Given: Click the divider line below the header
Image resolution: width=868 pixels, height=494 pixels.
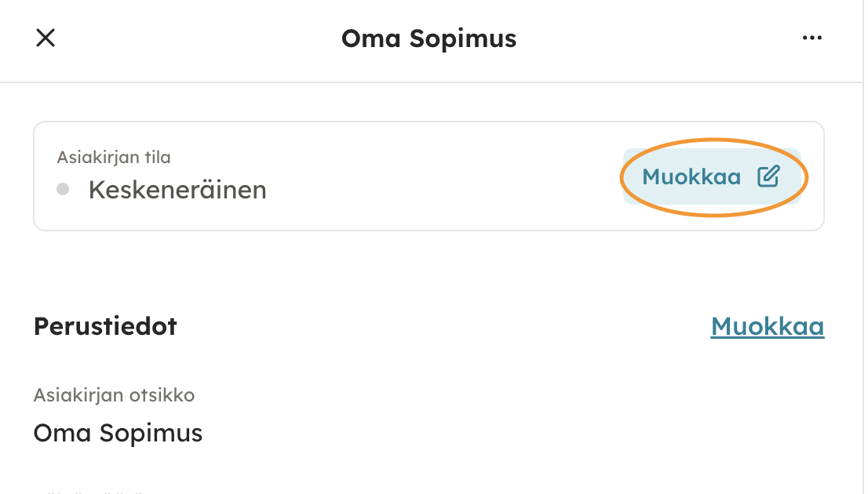Looking at the screenshot, I should point(432,82).
